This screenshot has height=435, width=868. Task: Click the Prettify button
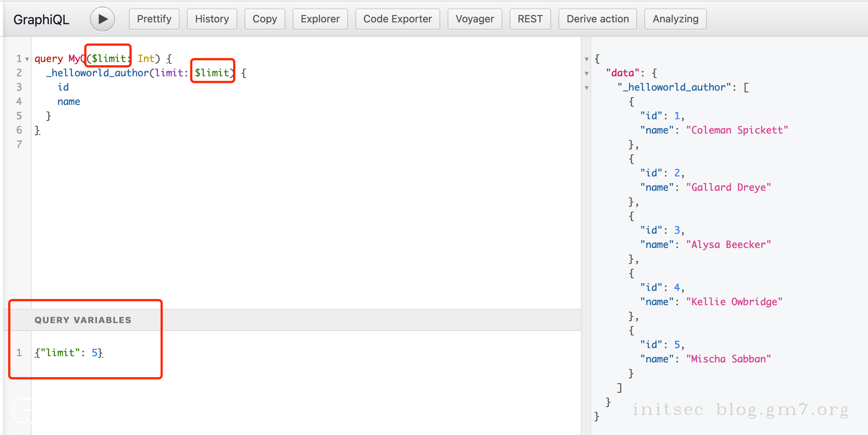click(x=154, y=19)
